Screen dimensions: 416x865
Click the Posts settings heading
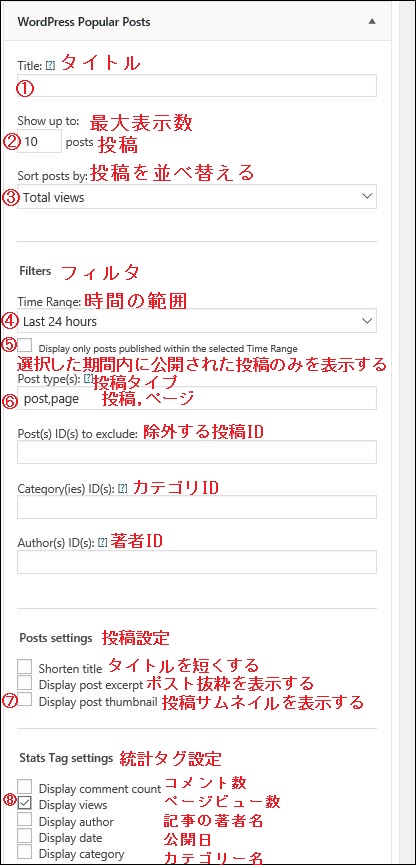click(56, 638)
